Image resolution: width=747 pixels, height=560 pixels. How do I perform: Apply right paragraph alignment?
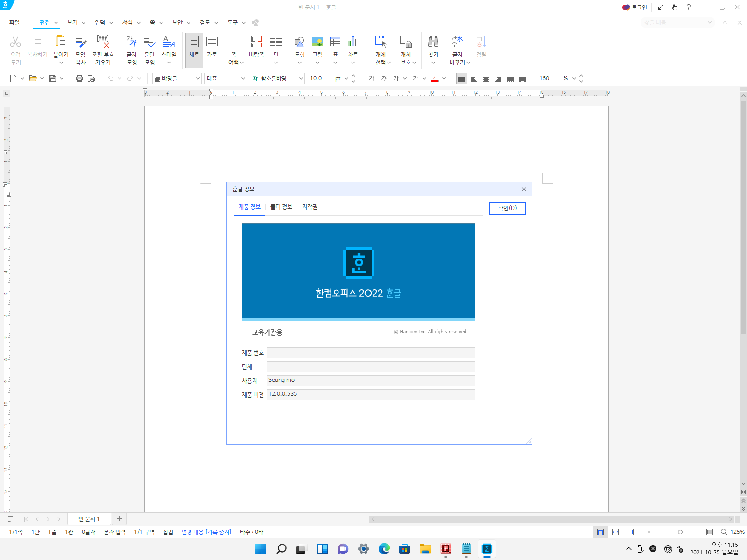click(x=498, y=78)
